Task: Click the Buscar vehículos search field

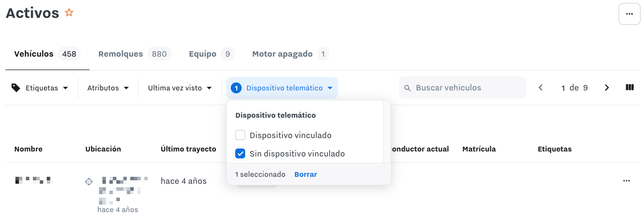Action: coord(462,87)
